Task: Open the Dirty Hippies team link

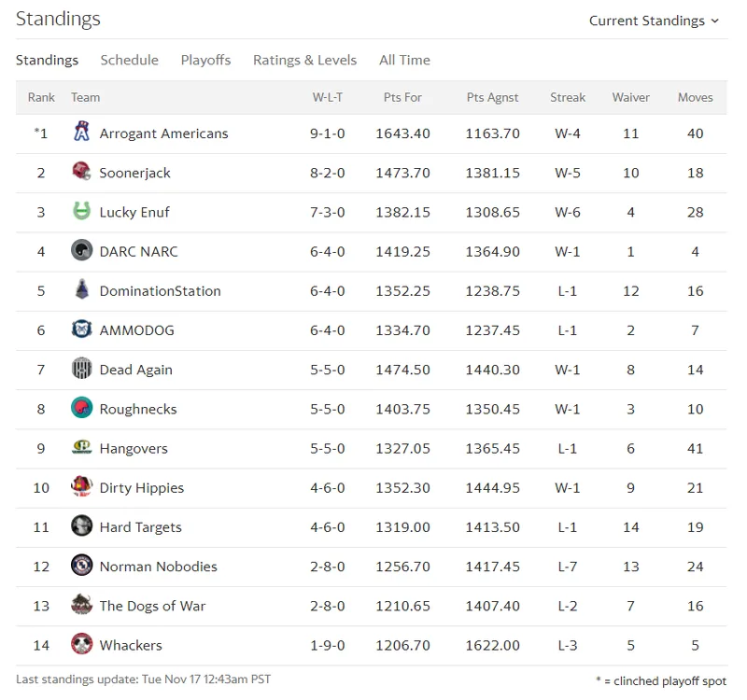Action: pyautogui.click(x=142, y=488)
